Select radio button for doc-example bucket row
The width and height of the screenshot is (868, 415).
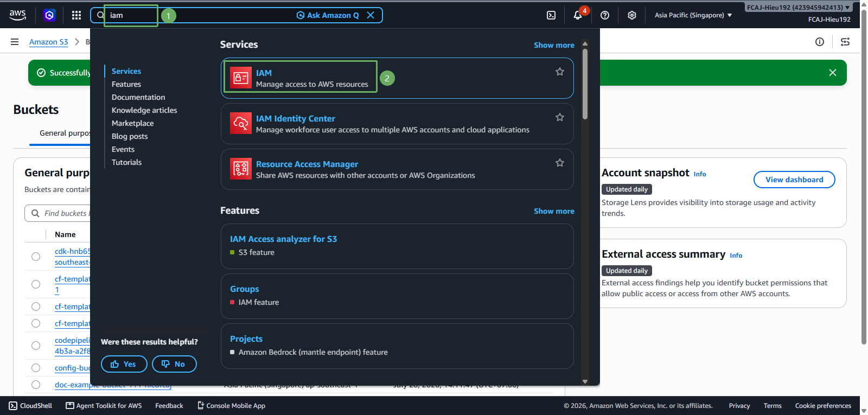point(36,385)
